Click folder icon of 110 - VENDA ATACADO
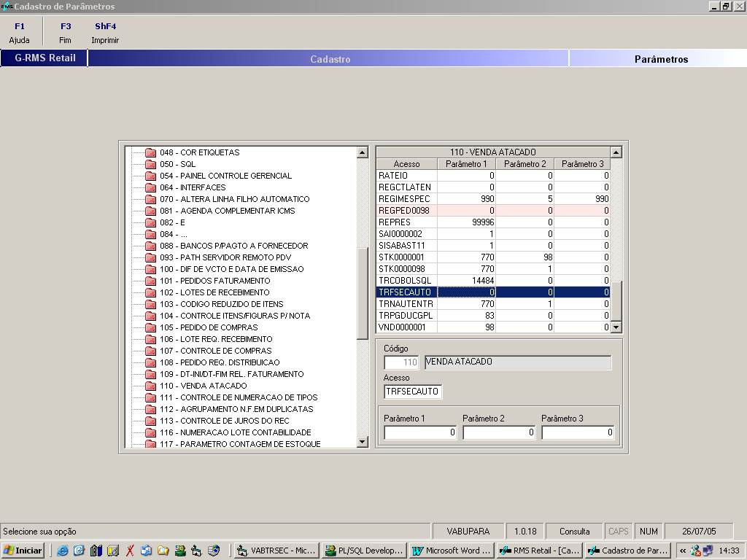The image size is (747, 560). pos(151,386)
